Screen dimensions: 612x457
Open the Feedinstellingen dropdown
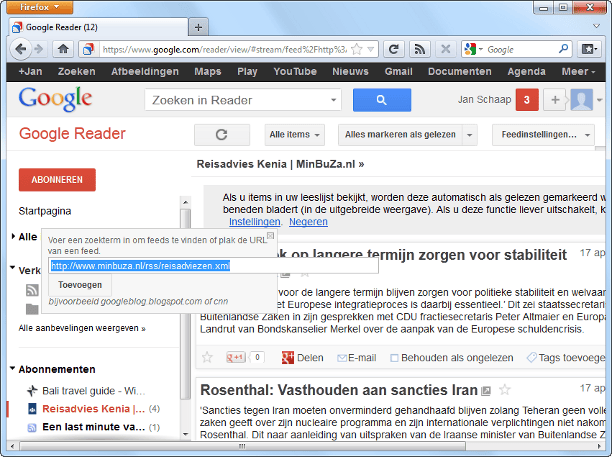543,135
